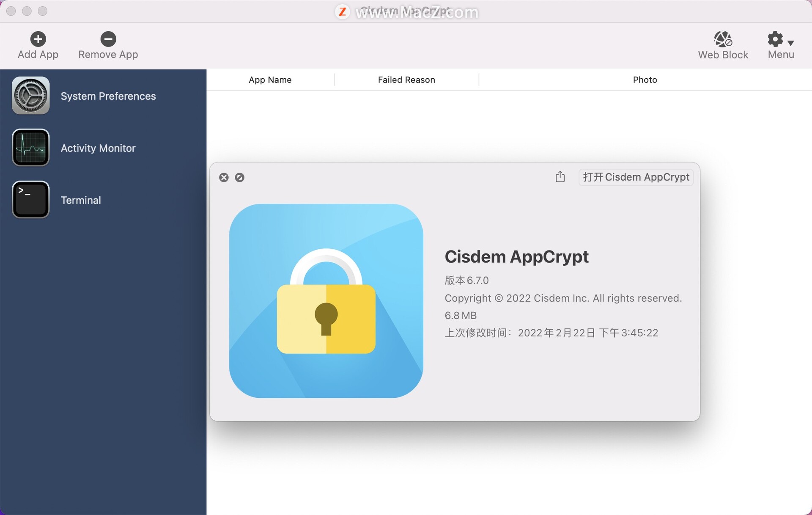The height and width of the screenshot is (515, 812).
Task: Click the Remove App minus icon
Action: pyautogui.click(x=108, y=39)
